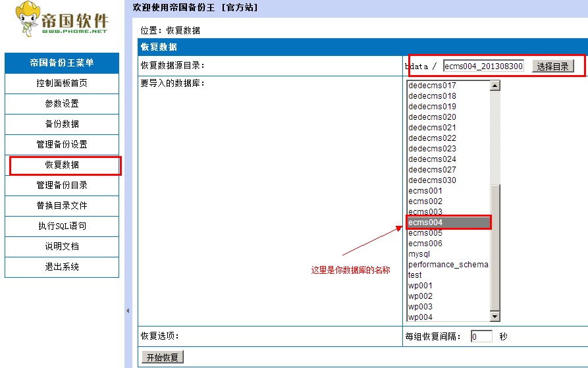Open the 执行SQL语句 page
The width and height of the screenshot is (588, 368).
click(62, 226)
